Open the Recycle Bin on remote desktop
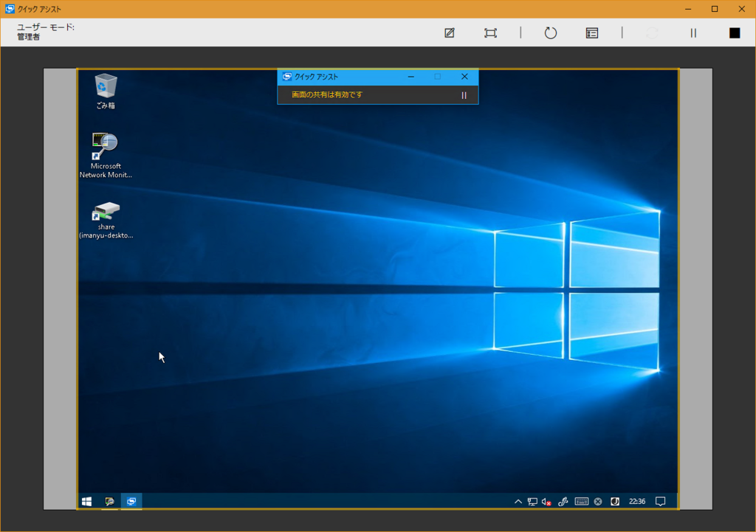 106,91
